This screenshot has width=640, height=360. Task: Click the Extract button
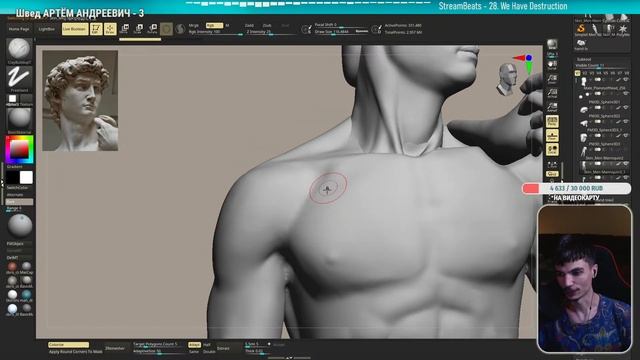pos(223,348)
